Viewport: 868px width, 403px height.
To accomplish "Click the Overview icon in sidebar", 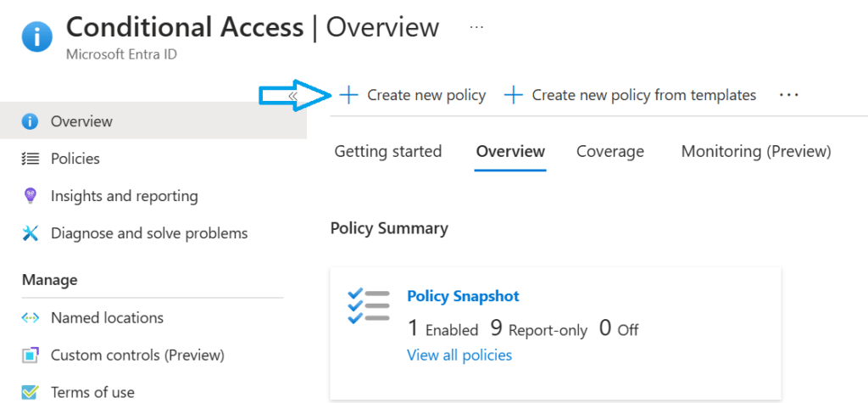I will pos(31,121).
